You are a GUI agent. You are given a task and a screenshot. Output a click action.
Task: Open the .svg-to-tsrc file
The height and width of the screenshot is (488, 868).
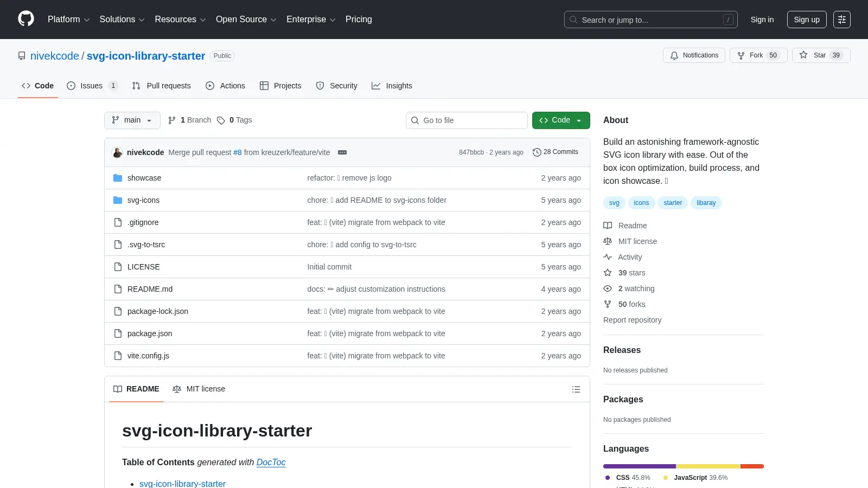tap(146, 245)
